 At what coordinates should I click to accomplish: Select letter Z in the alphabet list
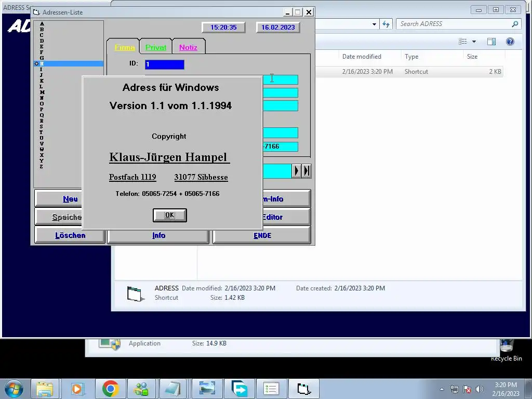42,167
